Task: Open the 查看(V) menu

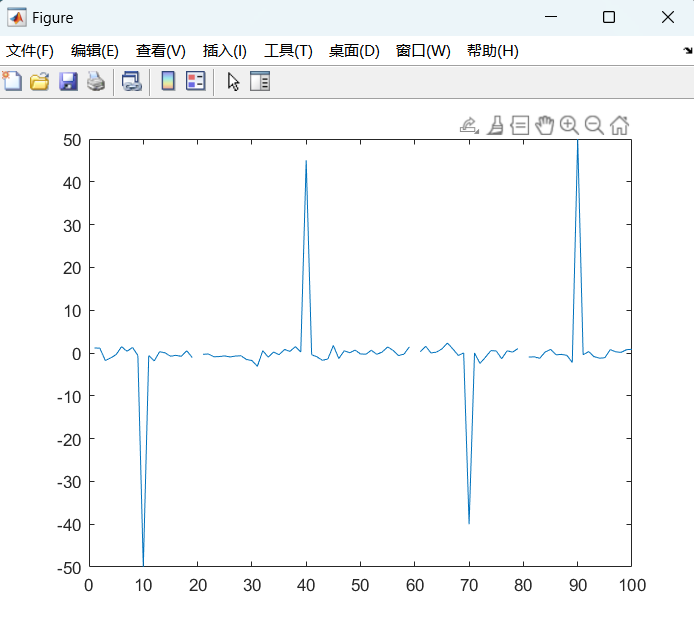Action: tap(161, 51)
